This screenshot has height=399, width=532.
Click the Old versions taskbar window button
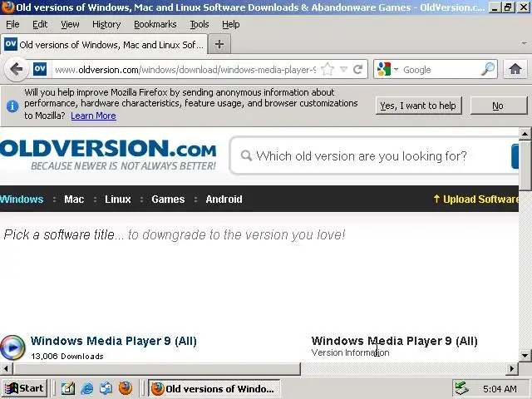click(x=214, y=388)
